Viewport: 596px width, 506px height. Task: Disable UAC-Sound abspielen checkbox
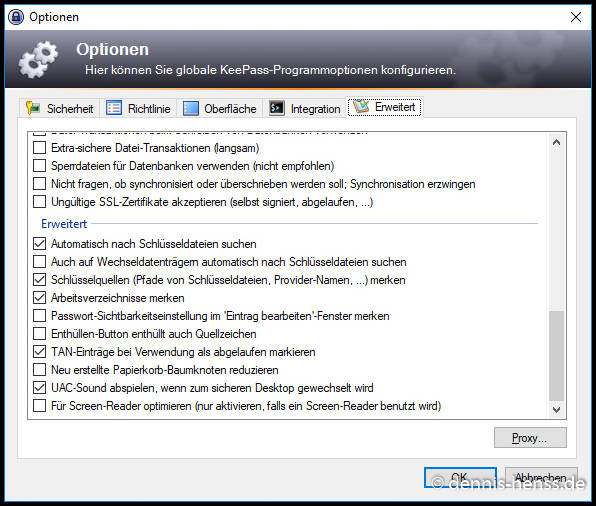(x=40, y=388)
